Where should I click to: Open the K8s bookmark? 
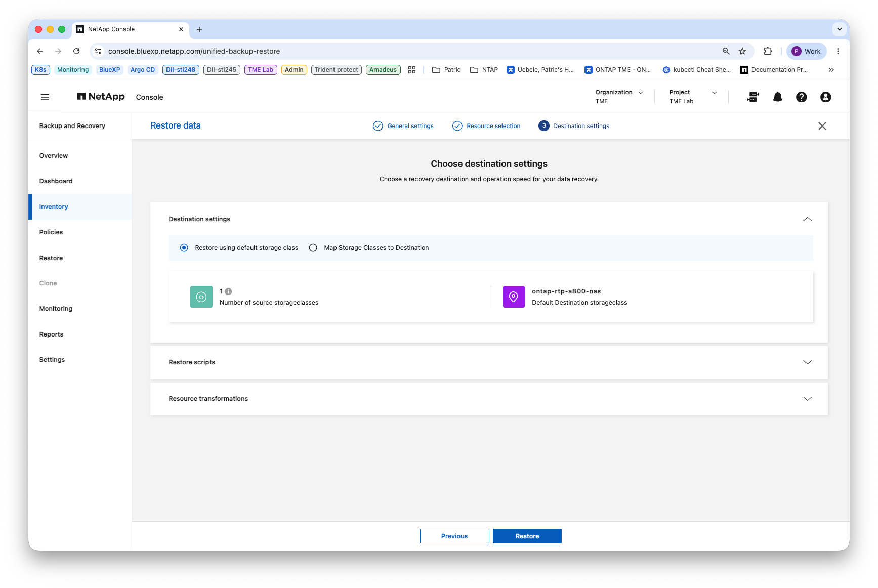40,70
